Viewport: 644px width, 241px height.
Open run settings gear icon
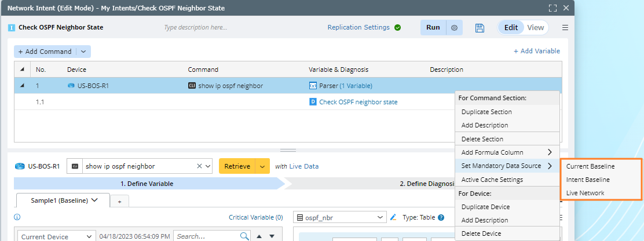(x=455, y=28)
